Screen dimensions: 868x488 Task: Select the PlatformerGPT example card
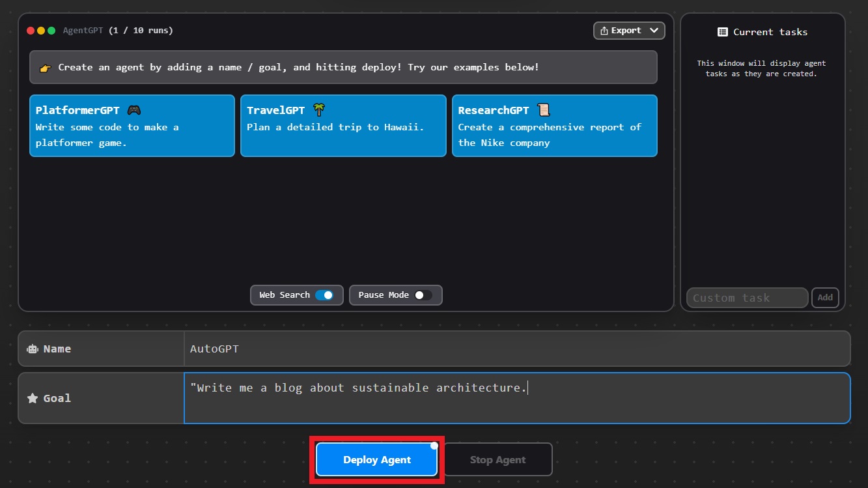[132, 126]
